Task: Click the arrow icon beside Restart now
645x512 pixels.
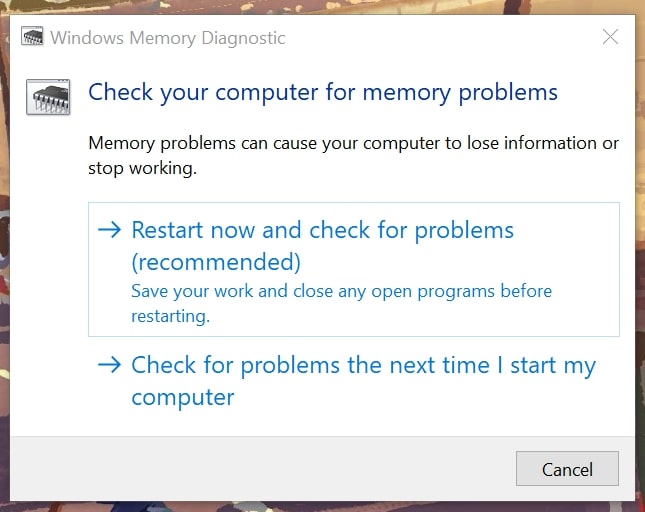Action: coord(109,230)
